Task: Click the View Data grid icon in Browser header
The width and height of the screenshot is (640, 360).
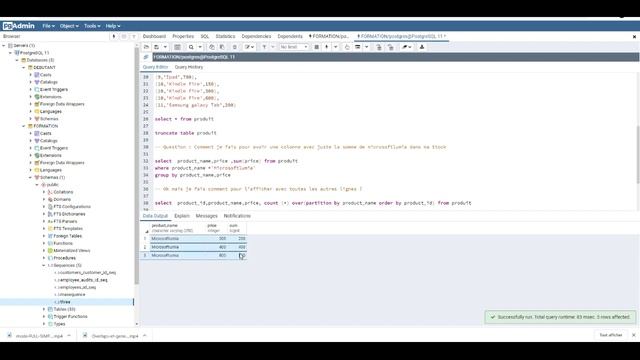Action: 124,37
